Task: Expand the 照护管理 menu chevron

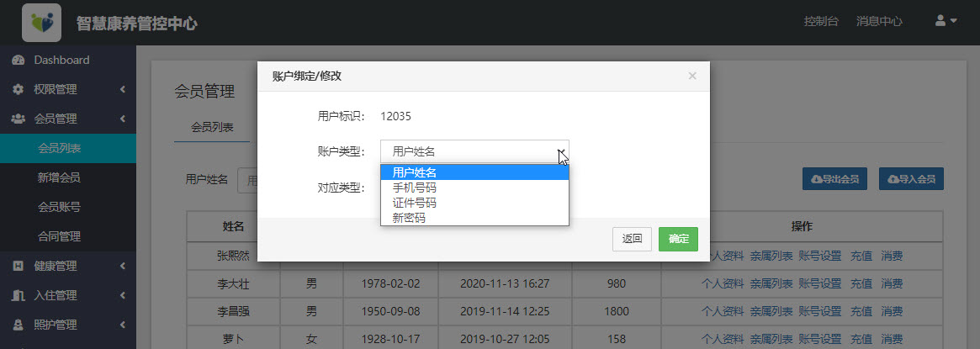Action: pos(123,325)
